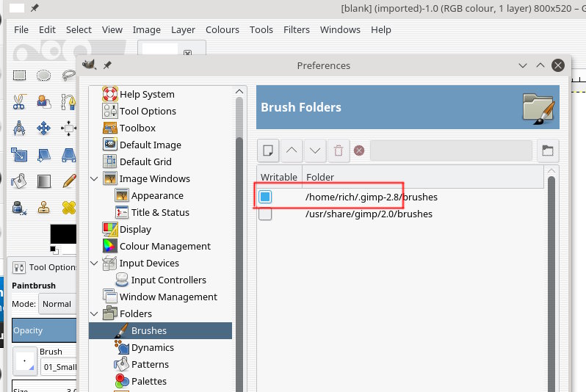Open Palettes folder preferences
Viewport: 586px width, 392px height.
pos(149,381)
